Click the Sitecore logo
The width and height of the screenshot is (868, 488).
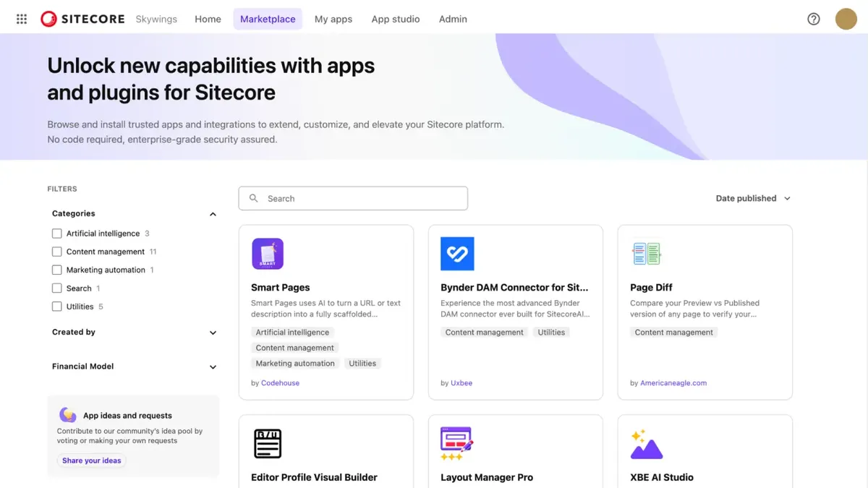point(82,19)
